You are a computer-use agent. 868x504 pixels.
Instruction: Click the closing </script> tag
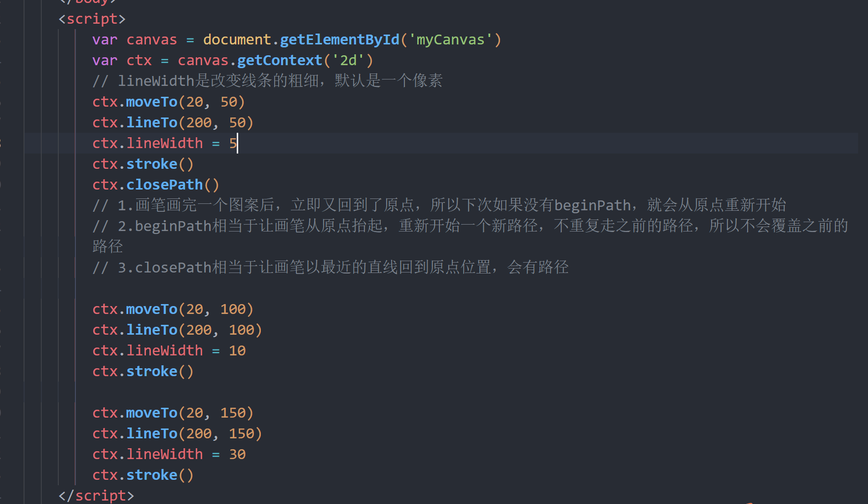point(96,495)
